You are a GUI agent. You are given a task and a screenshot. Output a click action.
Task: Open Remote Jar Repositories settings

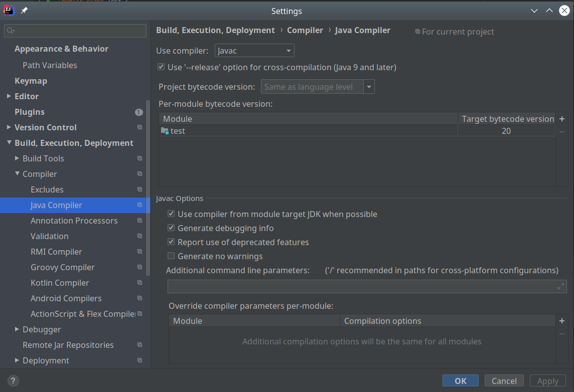coord(68,345)
